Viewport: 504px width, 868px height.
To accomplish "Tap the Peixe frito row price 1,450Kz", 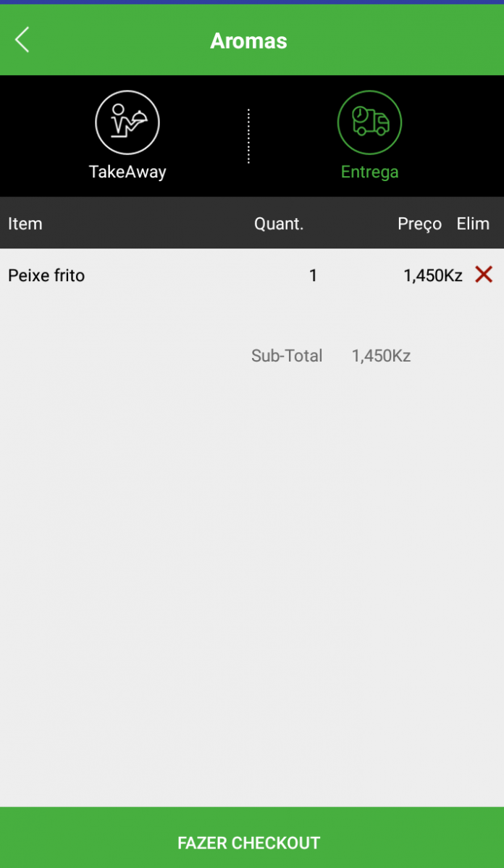I will pyautogui.click(x=432, y=275).
